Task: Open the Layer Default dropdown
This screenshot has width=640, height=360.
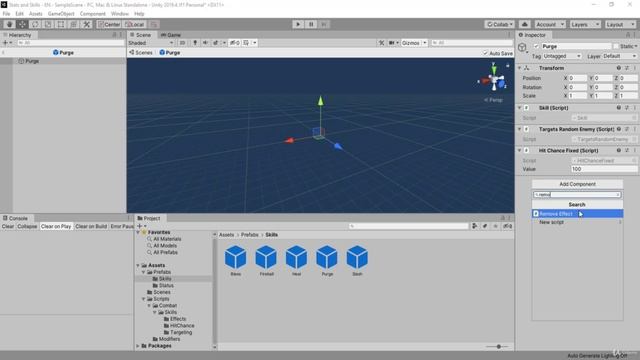Action: pyautogui.click(x=620, y=56)
